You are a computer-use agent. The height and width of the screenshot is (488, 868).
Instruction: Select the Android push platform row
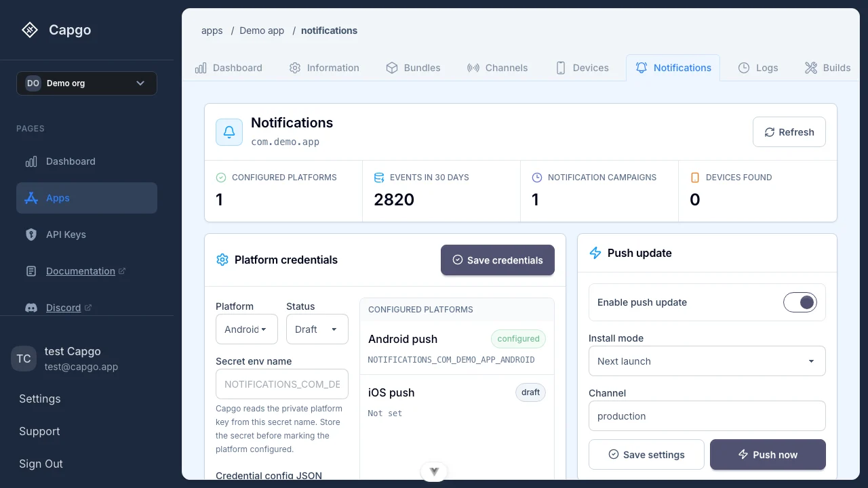(x=457, y=348)
